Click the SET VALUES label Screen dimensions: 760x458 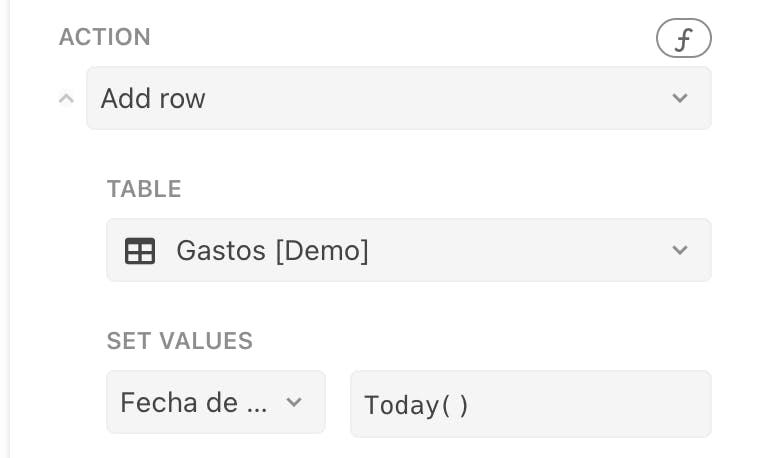(180, 341)
